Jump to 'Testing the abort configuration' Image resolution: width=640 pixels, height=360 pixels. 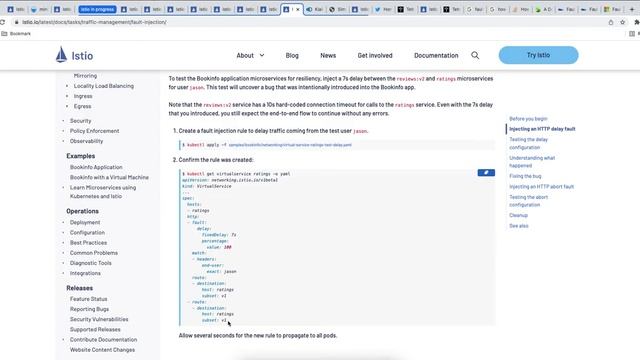tap(529, 201)
